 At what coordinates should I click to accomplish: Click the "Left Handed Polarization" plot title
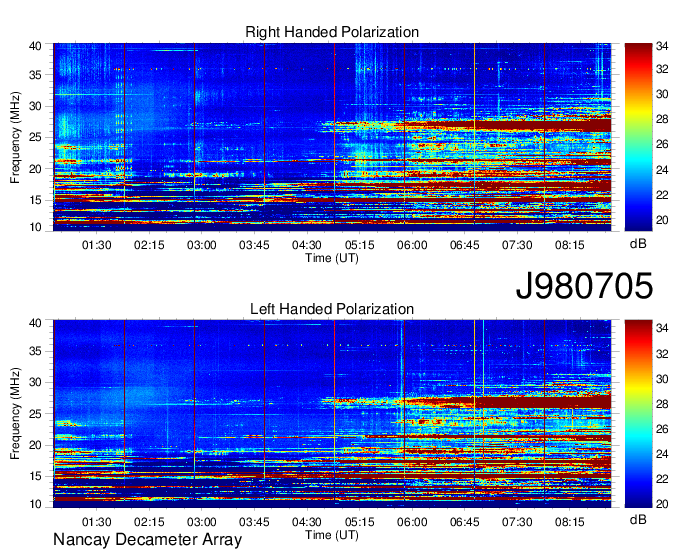click(332, 309)
